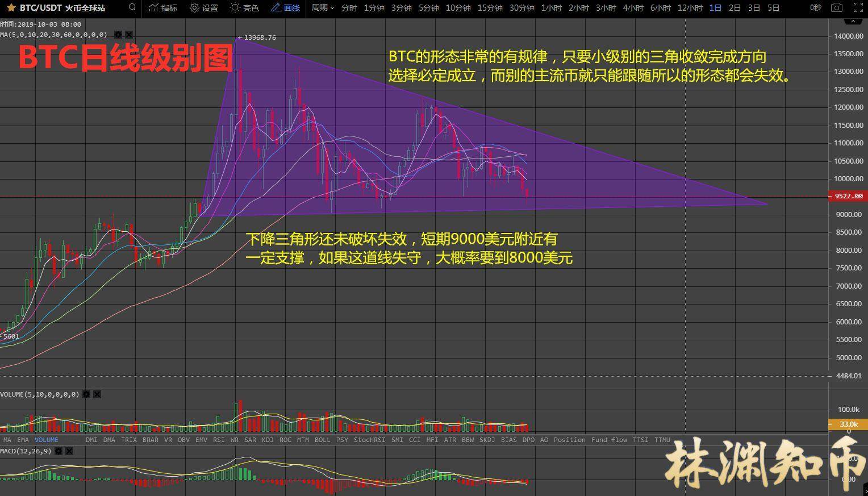This screenshot has width=868, height=496.
Task: Click the 33.0k volume axis label
Action: coord(848,424)
